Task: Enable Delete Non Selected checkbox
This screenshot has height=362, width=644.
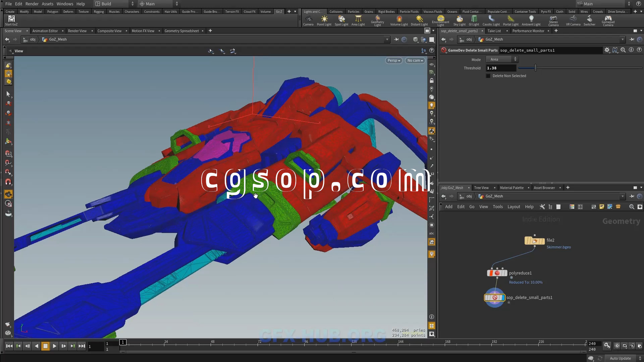Action: pos(488,76)
